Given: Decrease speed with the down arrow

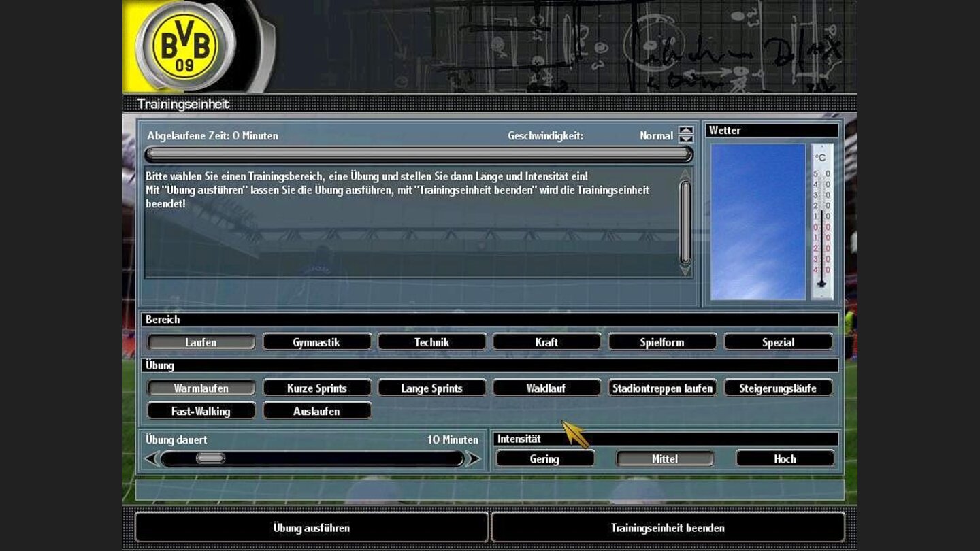Looking at the screenshot, I should (686, 139).
